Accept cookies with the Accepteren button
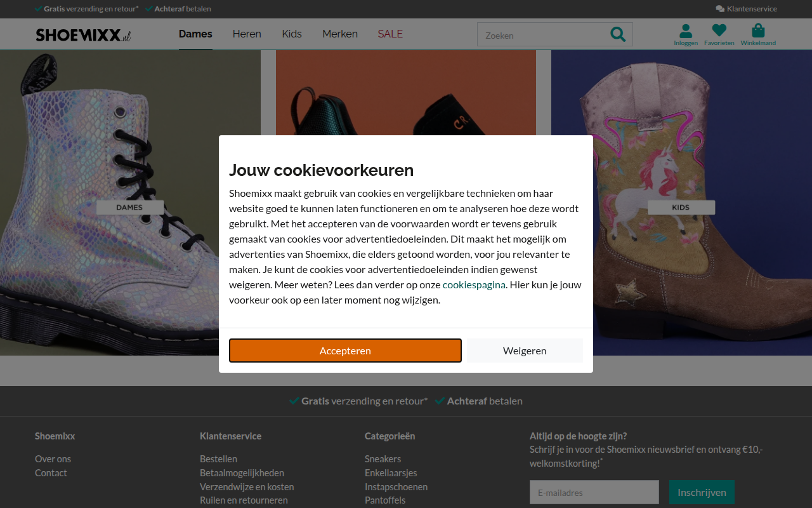812x508 pixels. (x=345, y=351)
